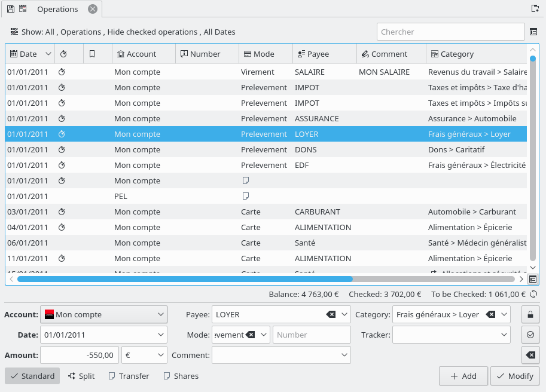This screenshot has width=546, height=392.
Task: Click the refresh icon beside To be Checked
Action: pos(533,294)
